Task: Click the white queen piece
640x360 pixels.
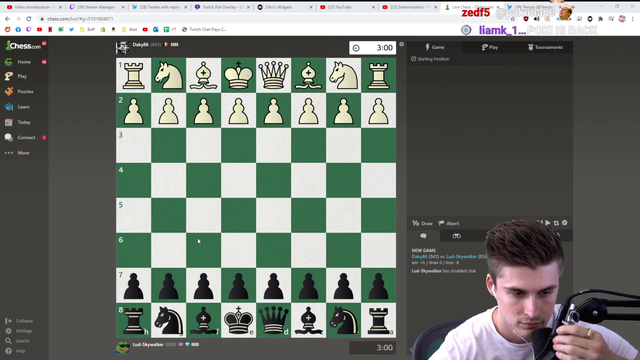Action: click(273, 76)
